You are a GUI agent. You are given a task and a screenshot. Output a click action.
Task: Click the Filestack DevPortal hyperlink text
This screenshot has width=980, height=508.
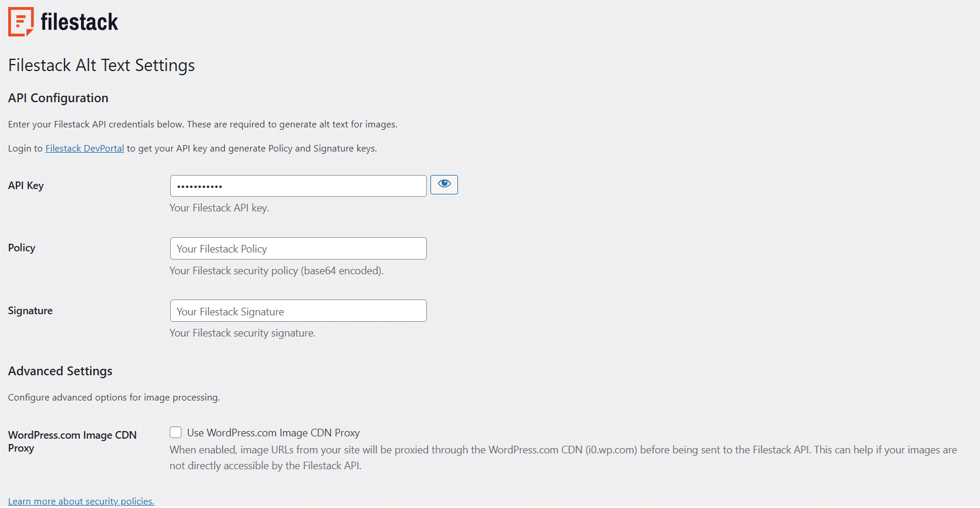point(85,148)
